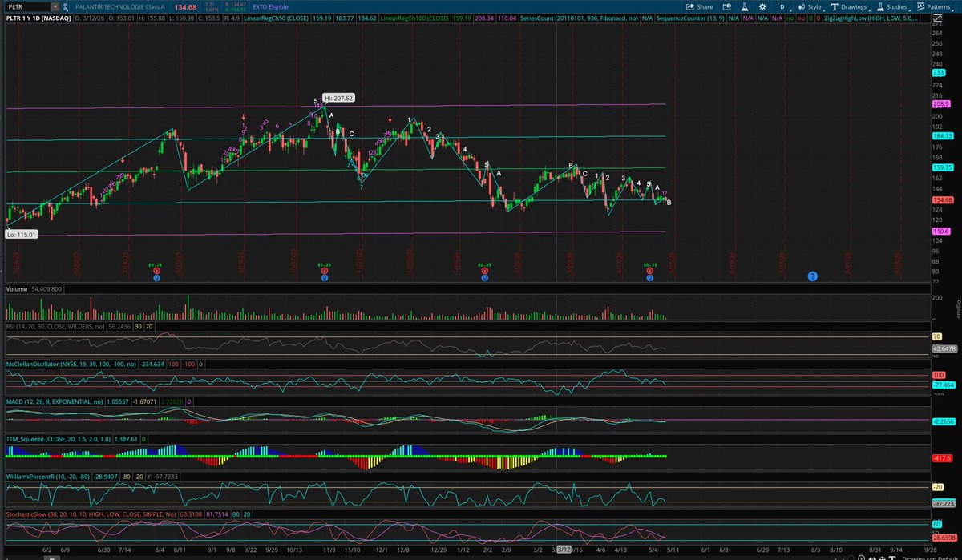Screen dimensions: 962x560
Task: Click the red down arrow signal near 7/14
Action: (x=122, y=159)
